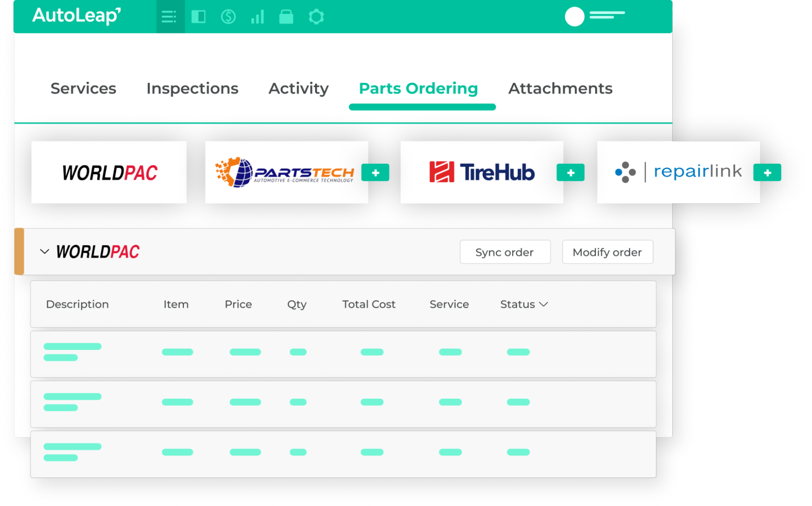This screenshot has height=506, width=812.
Task: Switch to the Inspections tab
Action: click(192, 88)
